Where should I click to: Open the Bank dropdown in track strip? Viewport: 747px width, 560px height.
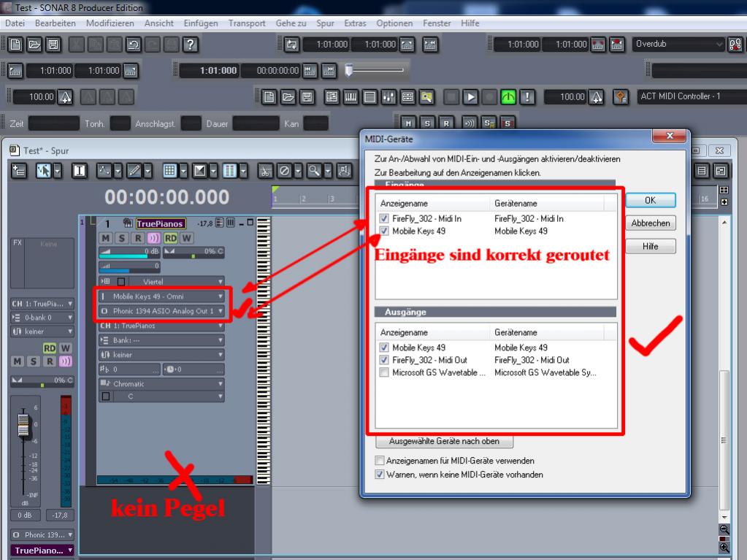pyautogui.click(x=161, y=340)
